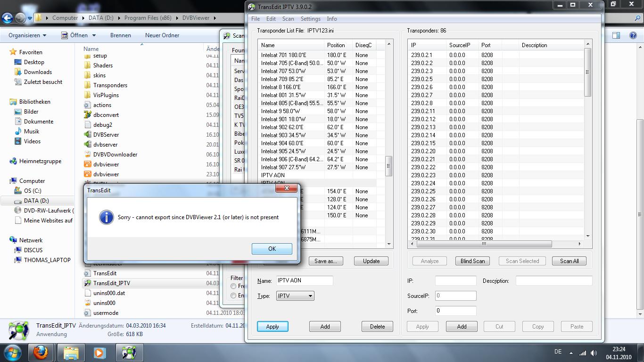
Task: Open the Downloads favorites folder
Action: click(38, 72)
